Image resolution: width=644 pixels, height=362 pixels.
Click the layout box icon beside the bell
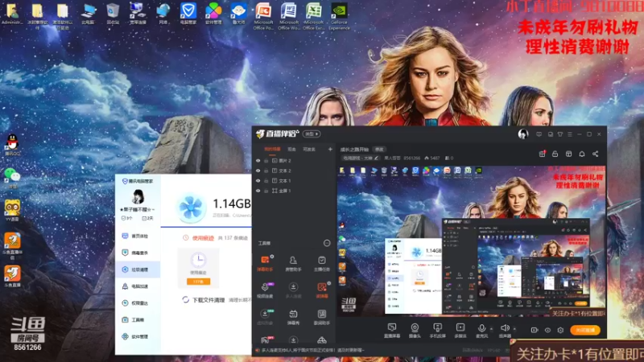pos(568,154)
